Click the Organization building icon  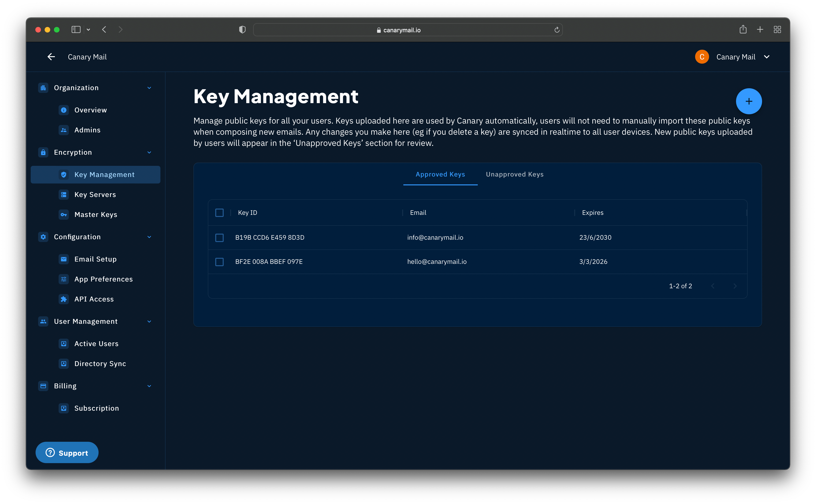(x=43, y=88)
